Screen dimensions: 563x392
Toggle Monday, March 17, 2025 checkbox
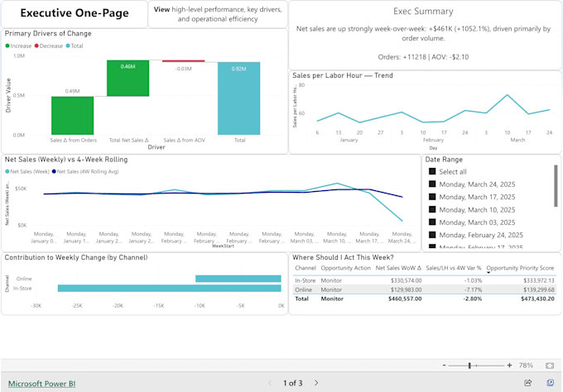click(x=432, y=197)
